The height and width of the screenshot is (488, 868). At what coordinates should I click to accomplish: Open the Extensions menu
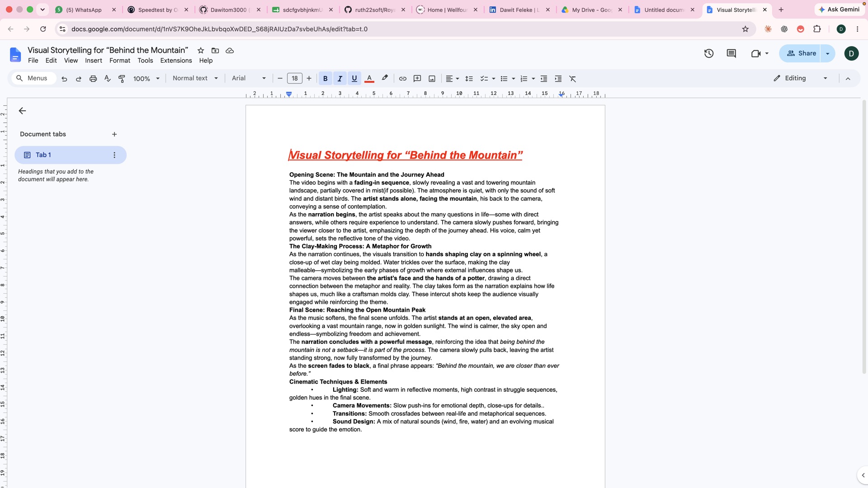click(176, 61)
